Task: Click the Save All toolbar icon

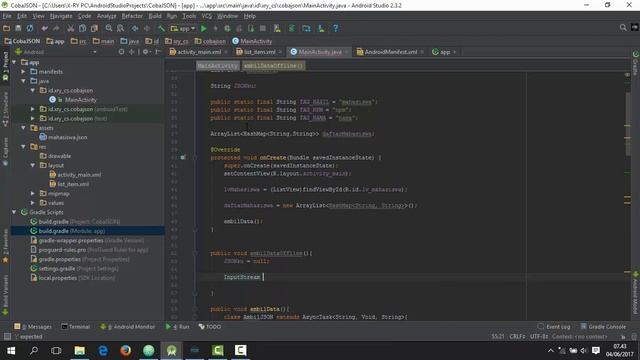Action: (x=18, y=28)
